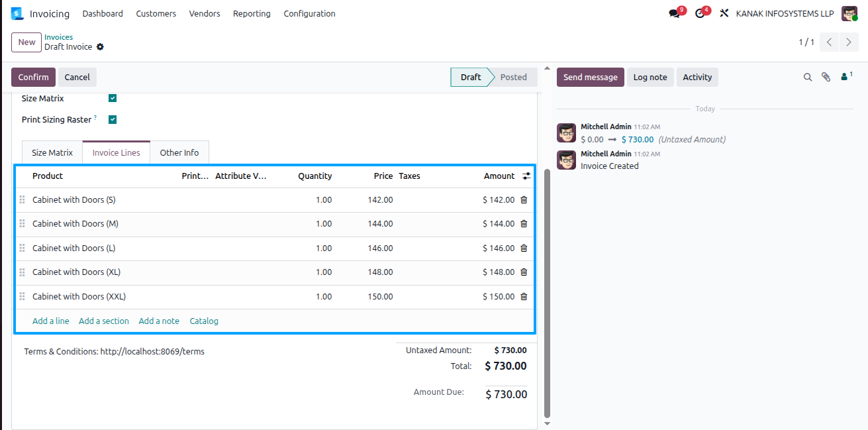Click Add a line link

click(51, 321)
